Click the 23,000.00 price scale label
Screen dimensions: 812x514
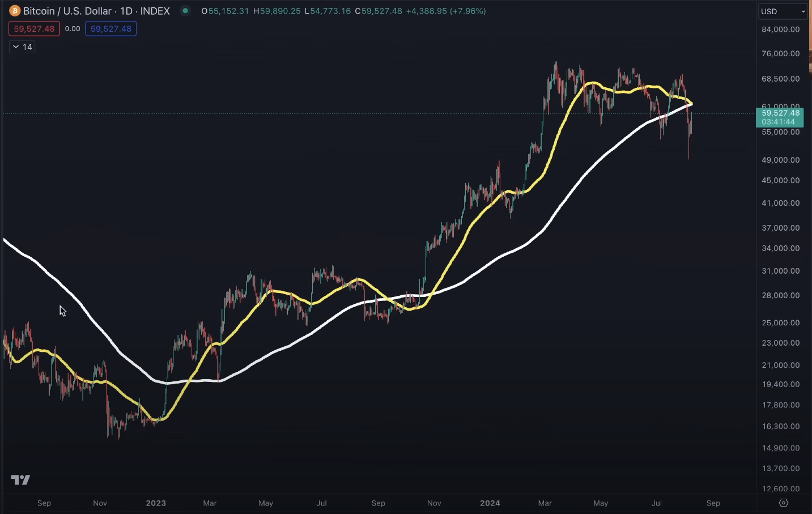click(781, 343)
